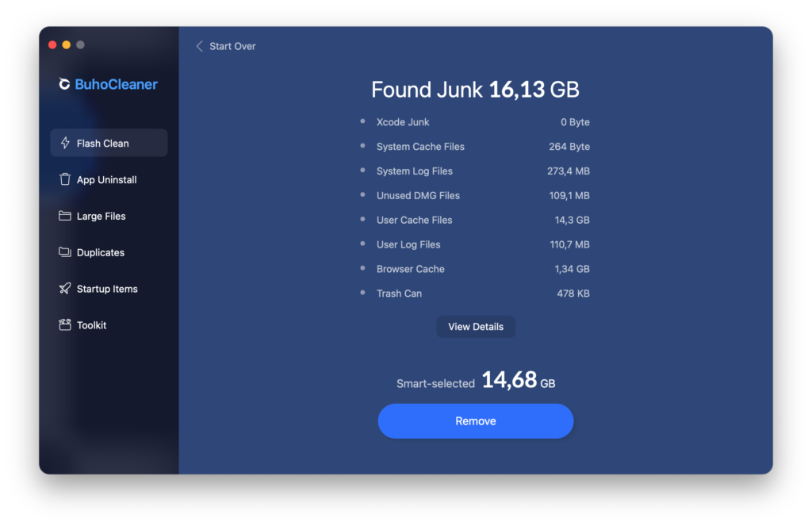Click the View Details button
This screenshot has width=812, height=526.
pyautogui.click(x=476, y=327)
